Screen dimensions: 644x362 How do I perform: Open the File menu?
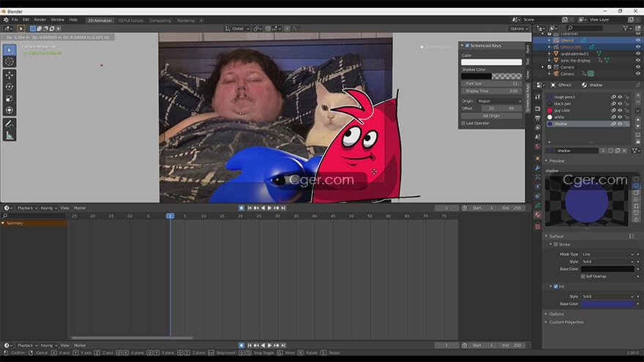coord(15,20)
